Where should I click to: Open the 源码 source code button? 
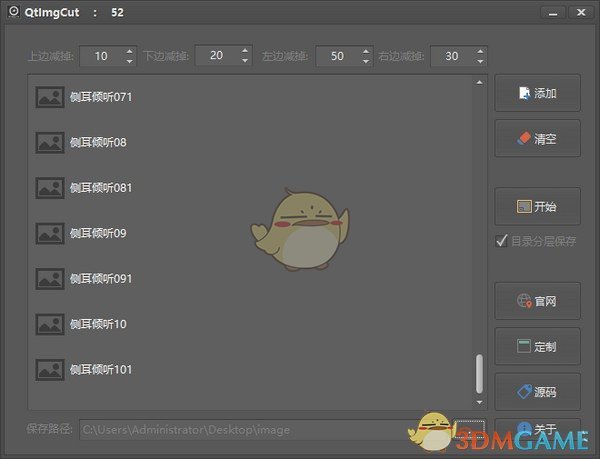(537, 392)
